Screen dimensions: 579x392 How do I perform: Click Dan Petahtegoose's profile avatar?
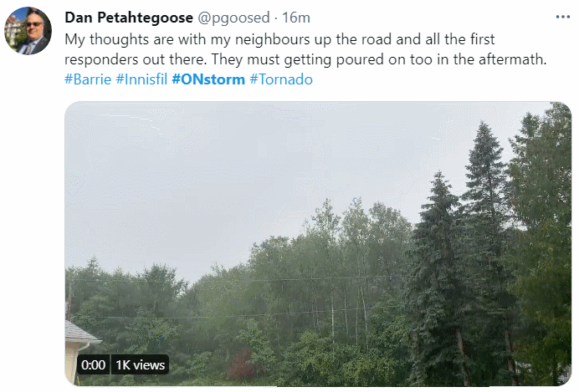(28, 32)
